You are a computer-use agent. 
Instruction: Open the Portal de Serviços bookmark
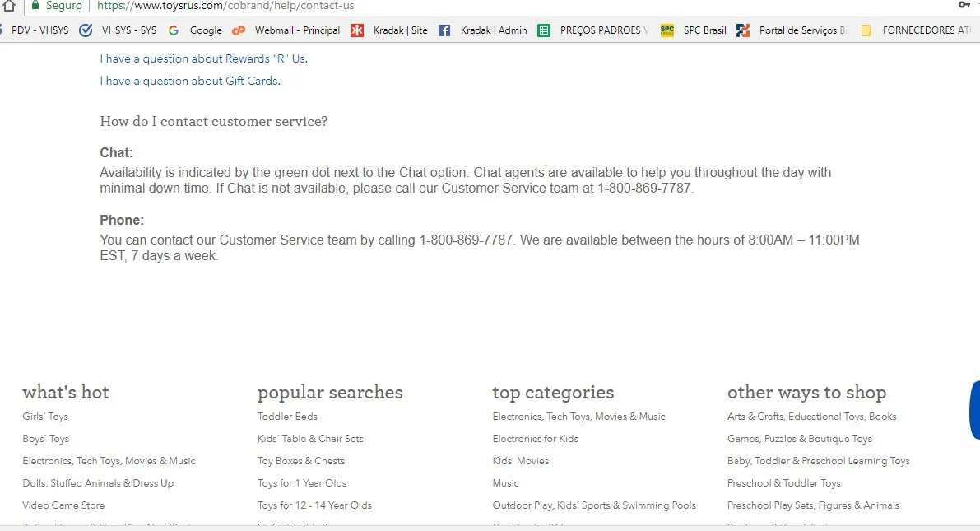pos(743,30)
